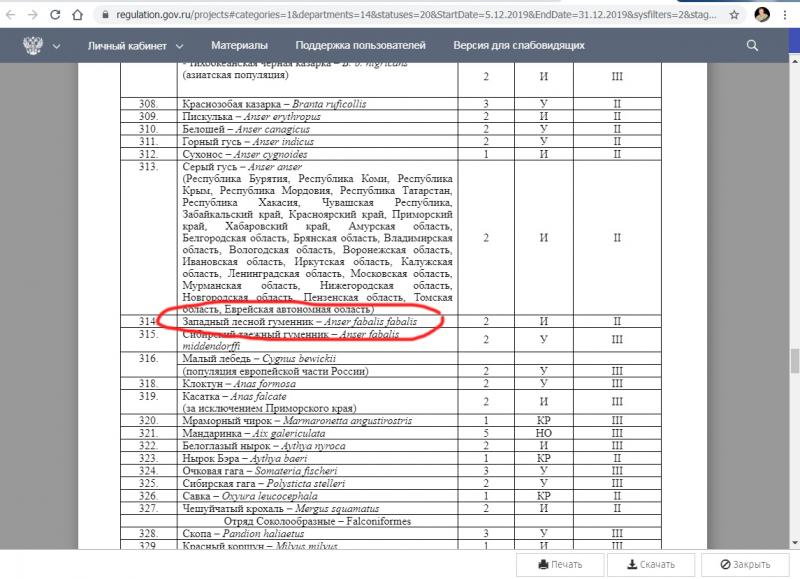Screen dimensions: 800x579
Task: Select the row Пискулька – Anser erythropus
Action: coord(391,116)
